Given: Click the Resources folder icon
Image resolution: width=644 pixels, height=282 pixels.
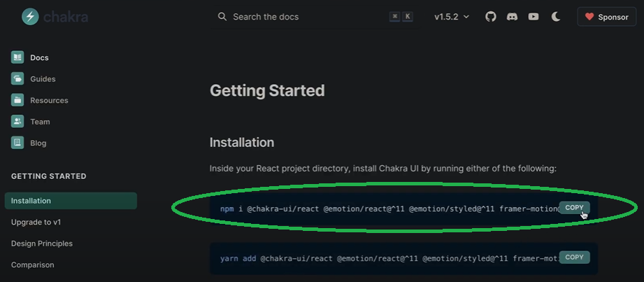Looking at the screenshot, I should pos(17,100).
